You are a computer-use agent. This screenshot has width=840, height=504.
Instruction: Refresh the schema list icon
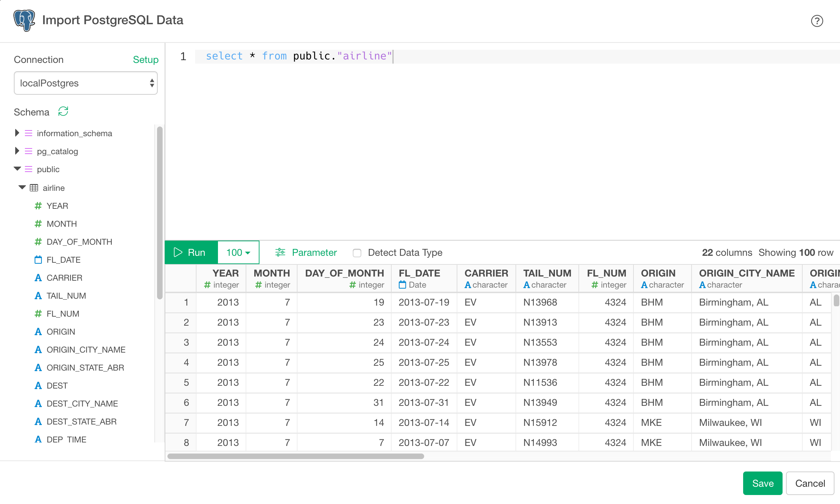63,111
